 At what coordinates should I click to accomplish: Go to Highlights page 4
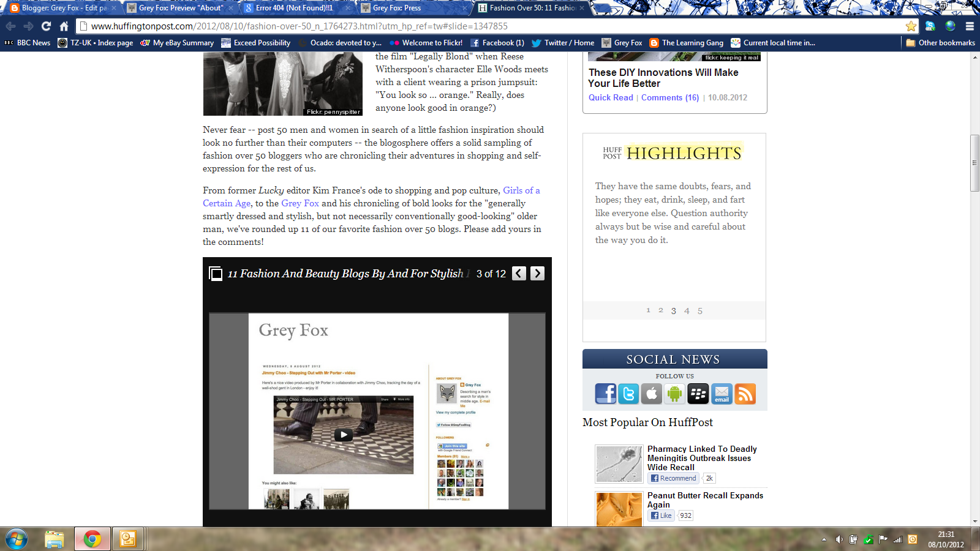click(x=687, y=311)
